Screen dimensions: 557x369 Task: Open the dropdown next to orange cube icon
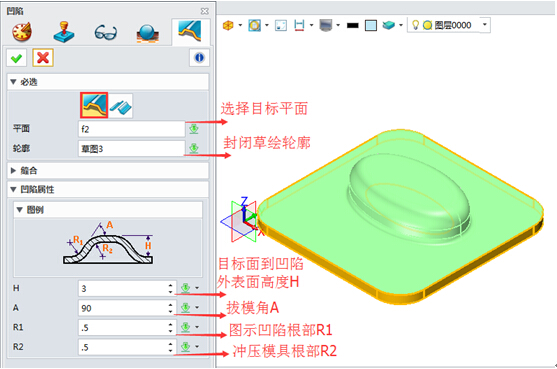240,25
